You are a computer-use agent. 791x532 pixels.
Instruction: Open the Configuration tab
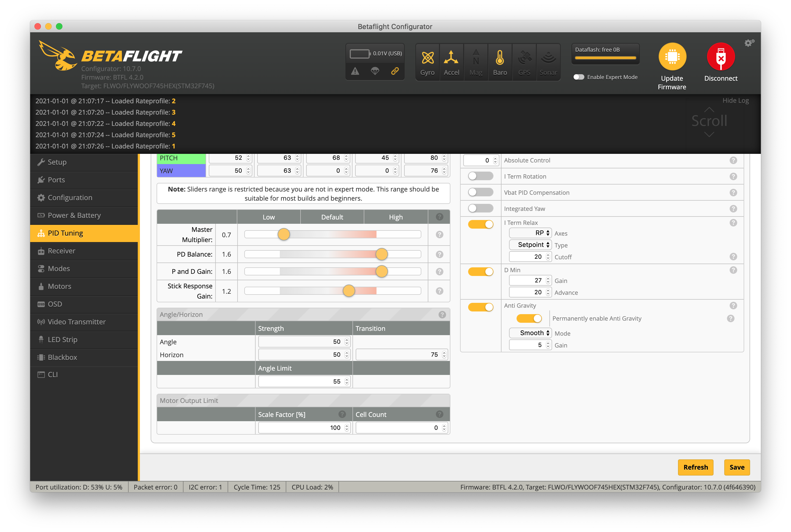point(84,197)
